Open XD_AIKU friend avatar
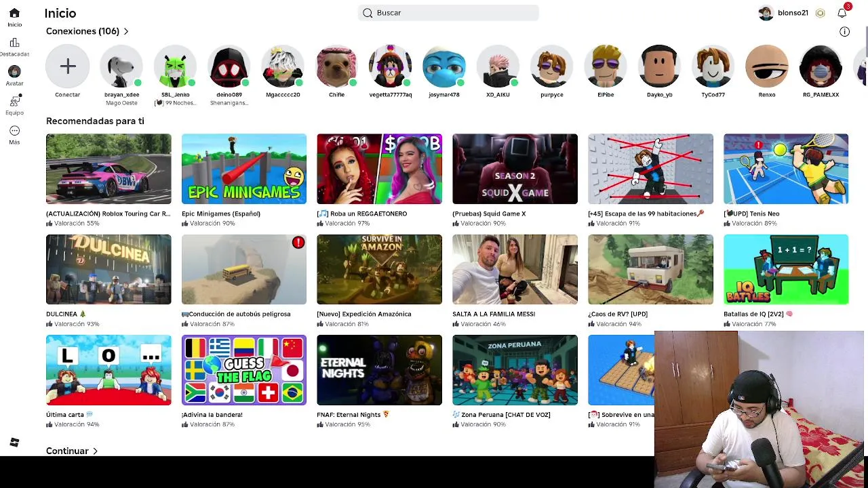Image resolution: width=868 pixels, height=488 pixels. [x=498, y=66]
